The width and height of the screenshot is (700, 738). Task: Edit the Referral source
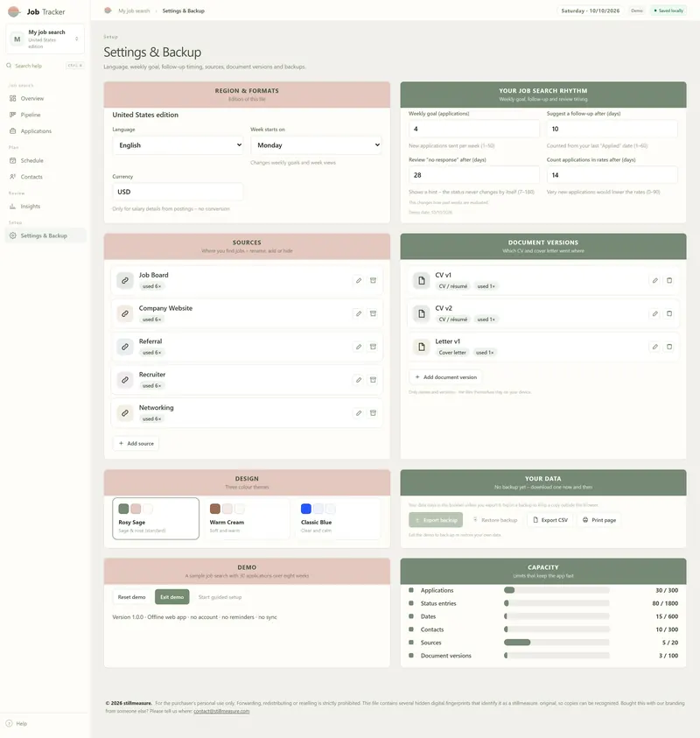[x=359, y=347]
